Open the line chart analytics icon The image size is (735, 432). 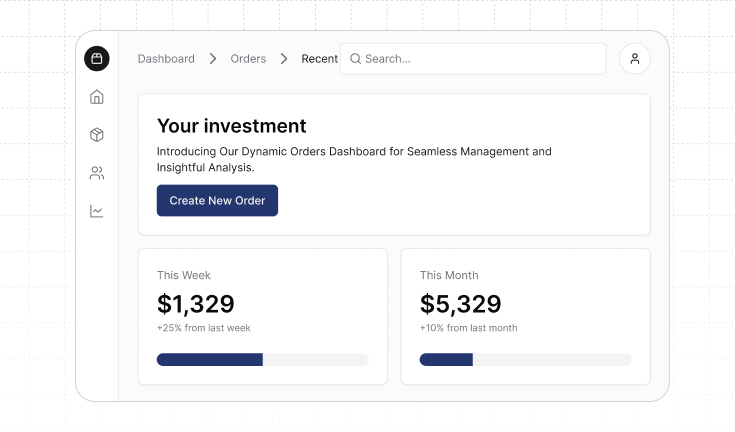(97, 211)
